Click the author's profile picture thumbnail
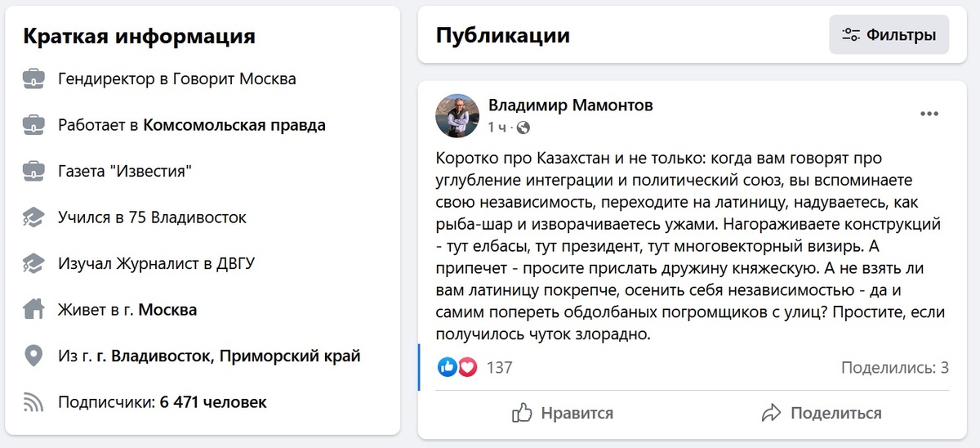Viewport: 980px width, 448px height. 457,115
